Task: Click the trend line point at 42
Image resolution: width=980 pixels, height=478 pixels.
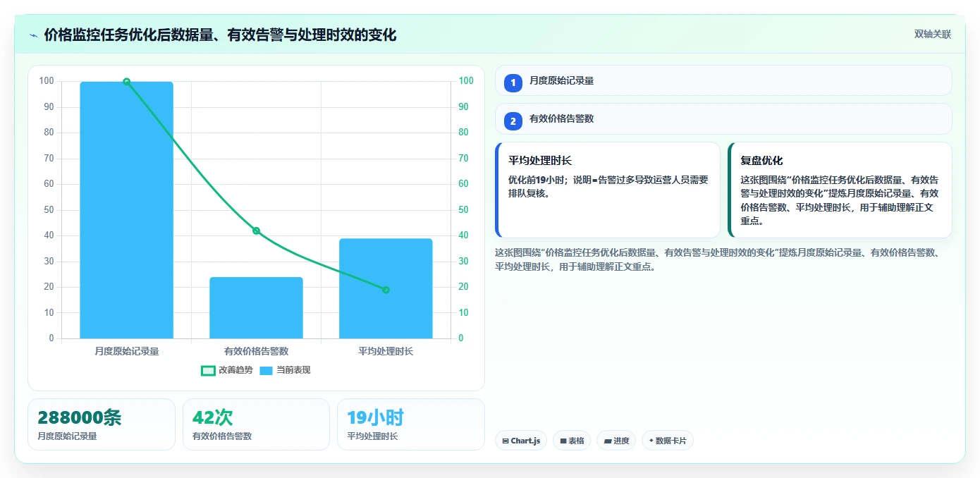Action: coord(256,231)
